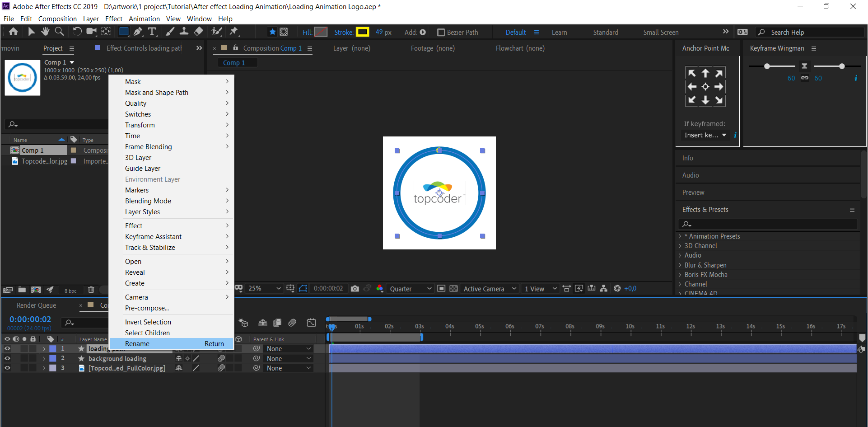
Task: Click the Comp 1 breadcrumb button
Action: [x=238, y=63]
